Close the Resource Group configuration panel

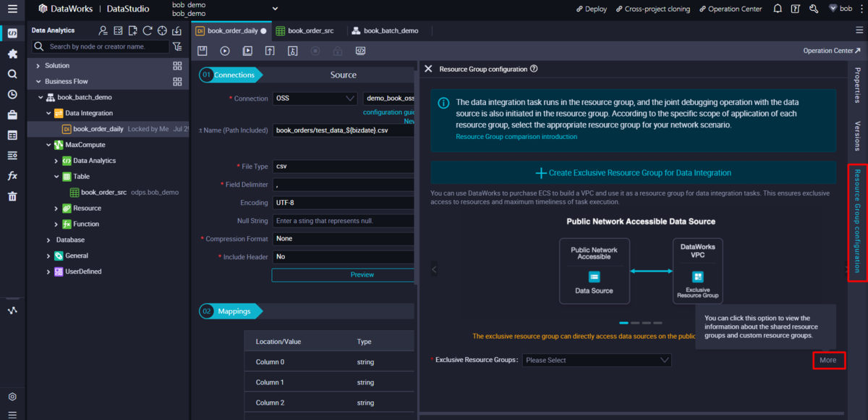tap(428, 69)
